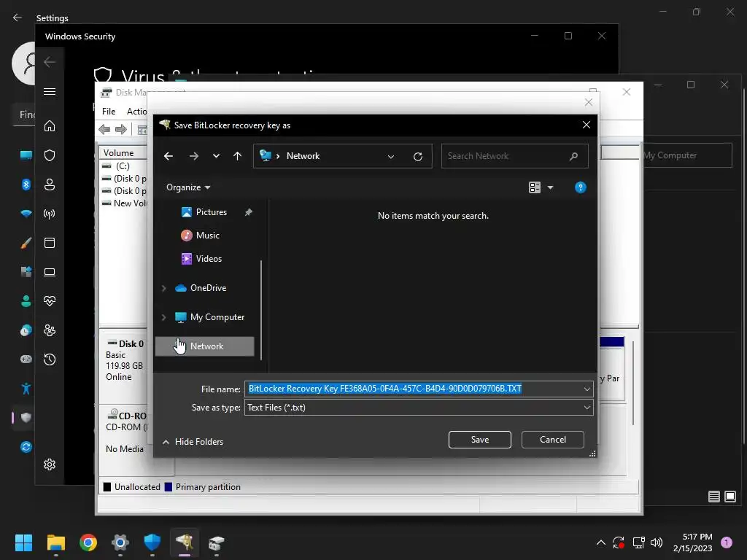
Task: Close Save BitLocker recovery key dialog
Action: pyautogui.click(x=587, y=125)
